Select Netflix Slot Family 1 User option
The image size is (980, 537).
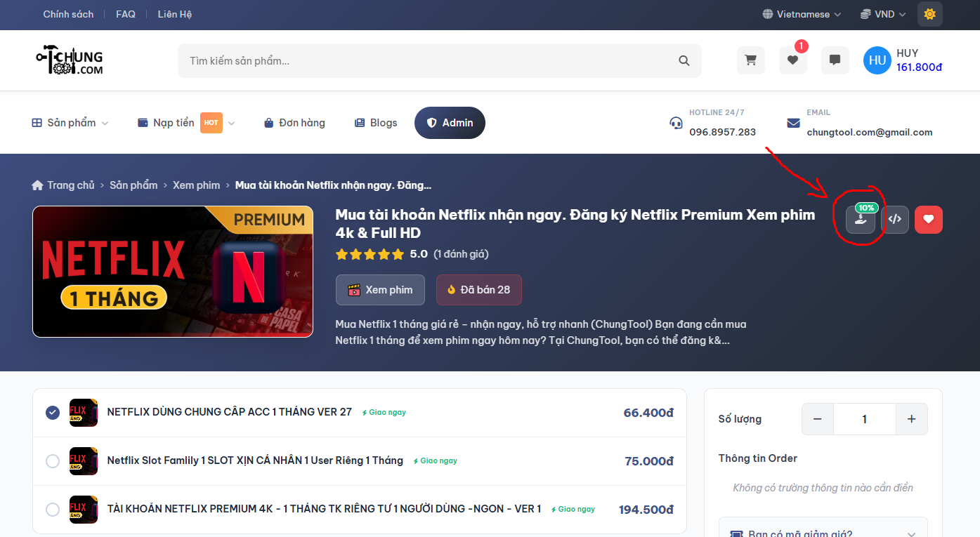tap(53, 461)
